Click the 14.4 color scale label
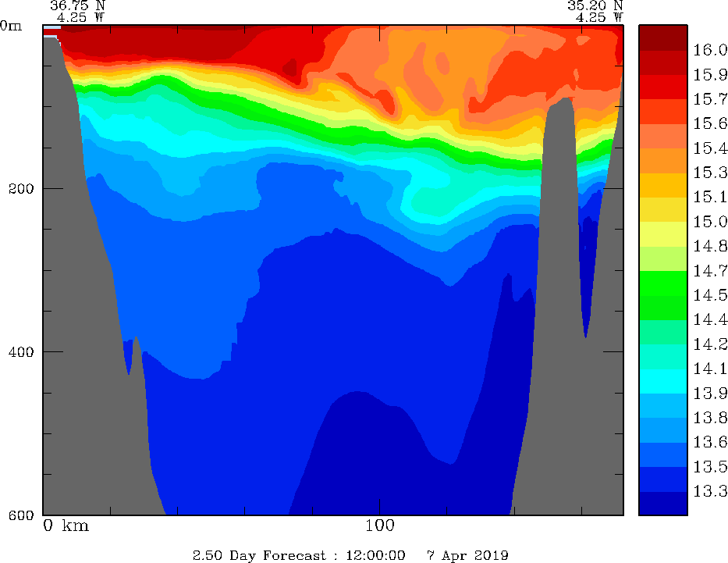This screenshot has height=563, width=728. 710,319
